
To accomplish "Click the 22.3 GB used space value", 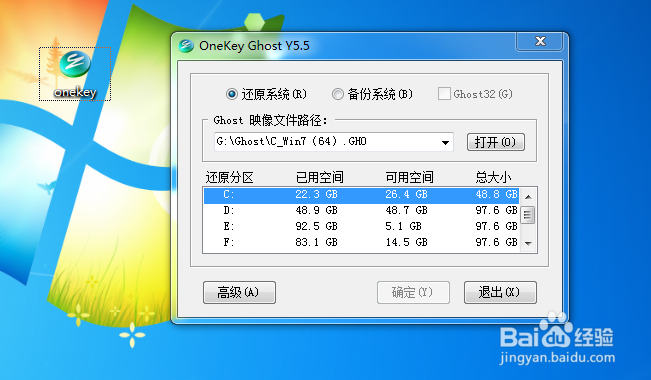I will pos(316,194).
